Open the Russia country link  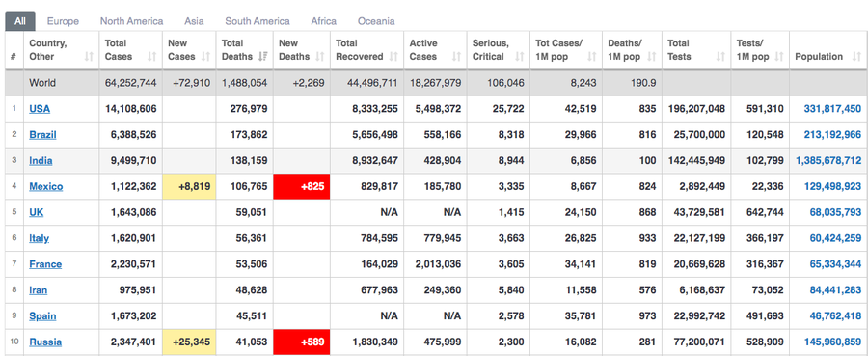click(x=45, y=342)
